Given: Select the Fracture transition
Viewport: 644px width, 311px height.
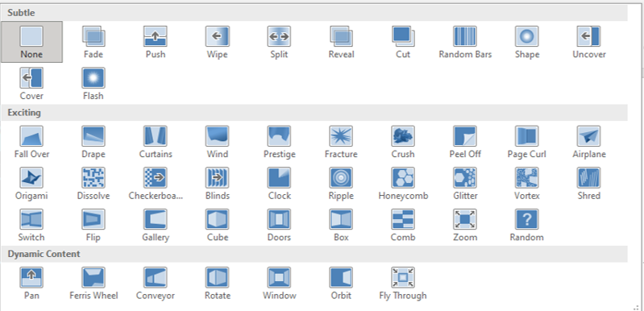Looking at the screenshot, I should 341,142.
